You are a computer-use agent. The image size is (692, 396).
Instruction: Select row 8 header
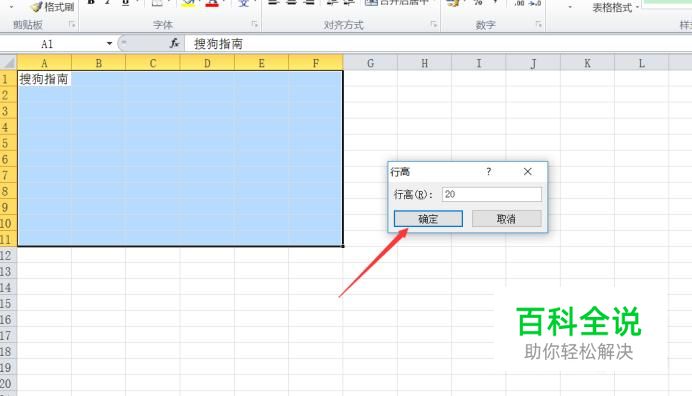point(8,191)
